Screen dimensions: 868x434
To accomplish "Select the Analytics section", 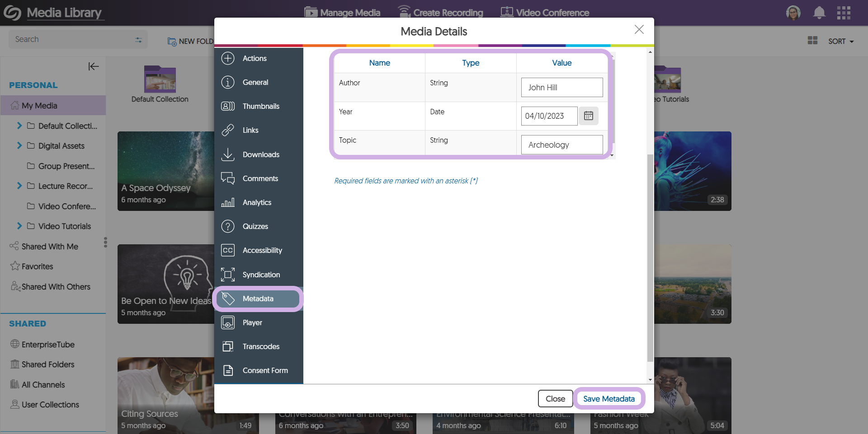I will coord(256,202).
